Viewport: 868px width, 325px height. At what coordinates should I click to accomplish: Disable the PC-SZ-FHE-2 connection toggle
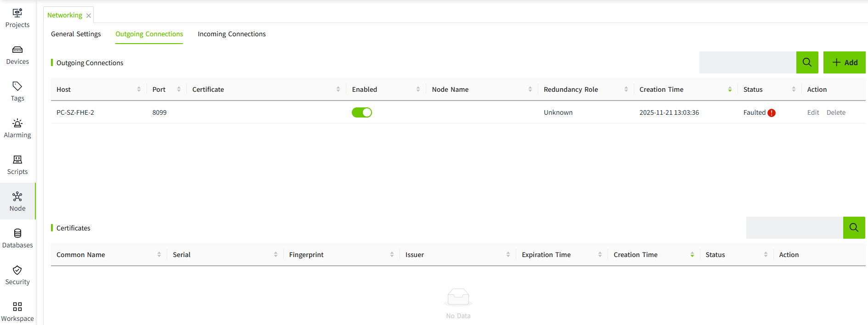362,112
